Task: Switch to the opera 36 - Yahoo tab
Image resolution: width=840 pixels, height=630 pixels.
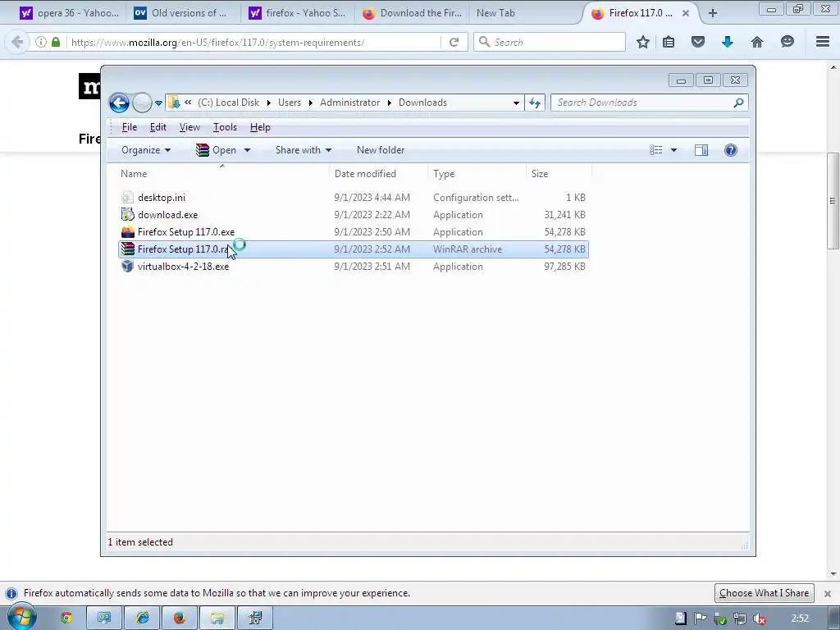Action: (x=69, y=13)
